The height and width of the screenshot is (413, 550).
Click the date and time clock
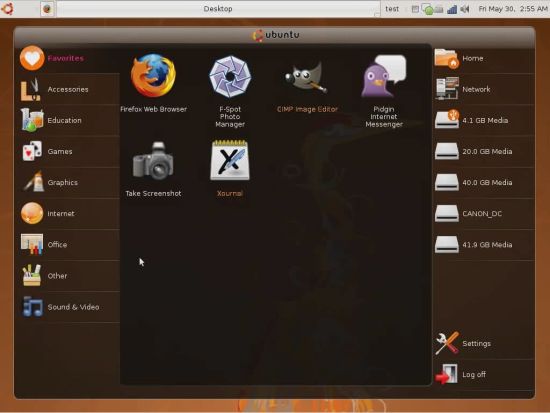[x=513, y=9]
